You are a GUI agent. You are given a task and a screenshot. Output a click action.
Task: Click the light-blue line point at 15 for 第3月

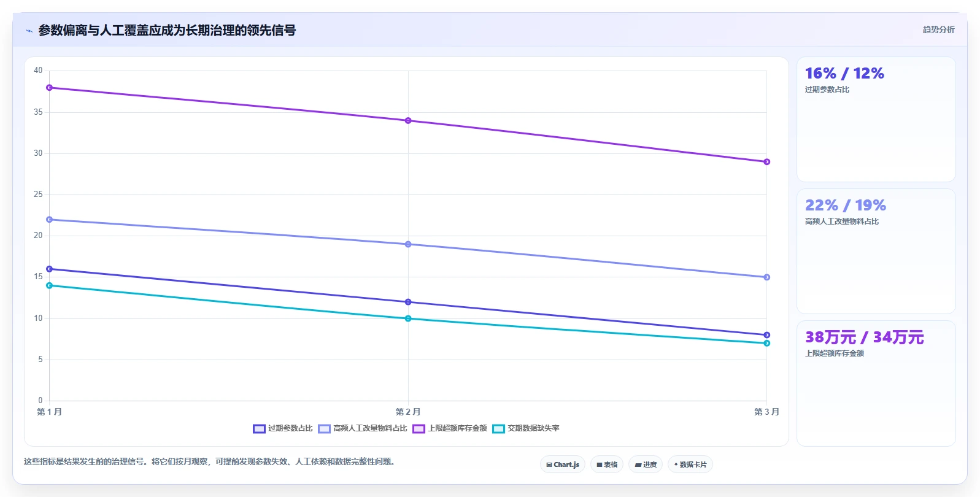[766, 277]
